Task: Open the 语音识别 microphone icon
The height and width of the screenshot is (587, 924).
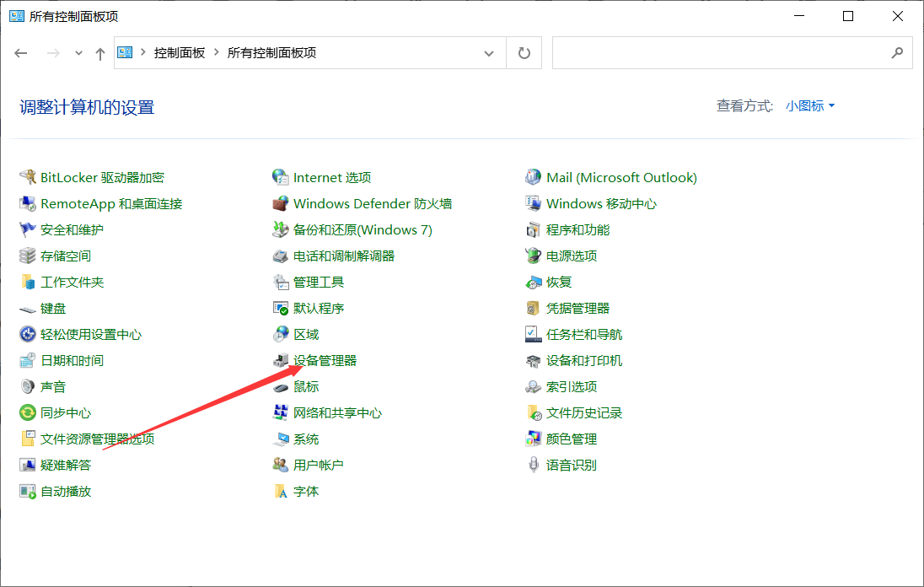Action: (x=534, y=465)
